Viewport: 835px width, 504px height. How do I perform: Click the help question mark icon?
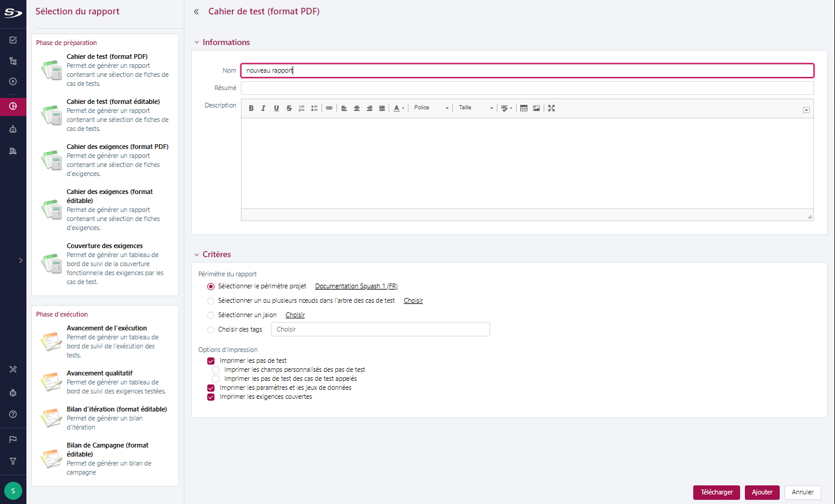pyautogui.click(x=13, y=414)
